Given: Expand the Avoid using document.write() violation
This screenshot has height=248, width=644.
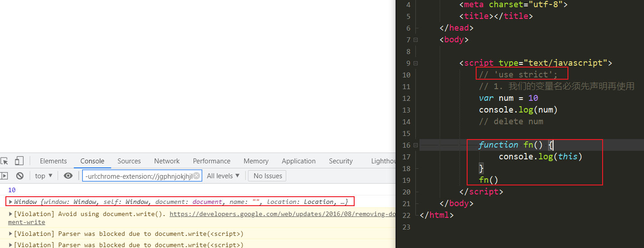Looking at the screenshot, I should click(x=11, y=214).
